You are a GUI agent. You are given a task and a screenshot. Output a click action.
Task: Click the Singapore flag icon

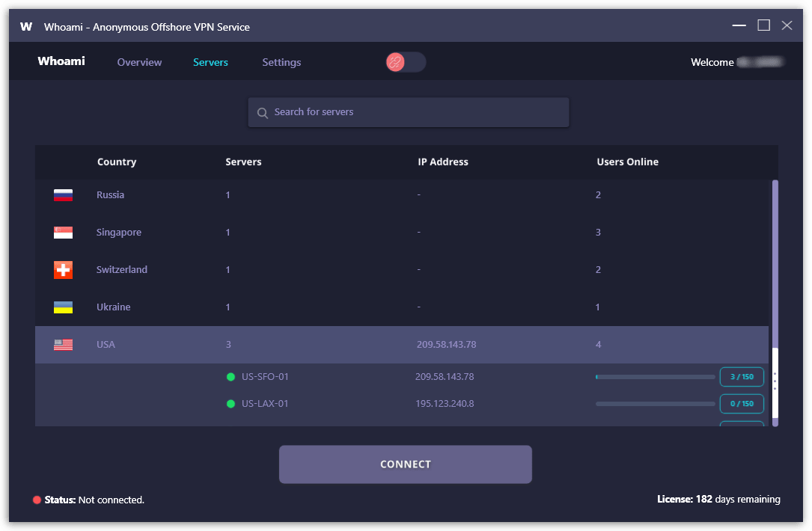[63, 232]
